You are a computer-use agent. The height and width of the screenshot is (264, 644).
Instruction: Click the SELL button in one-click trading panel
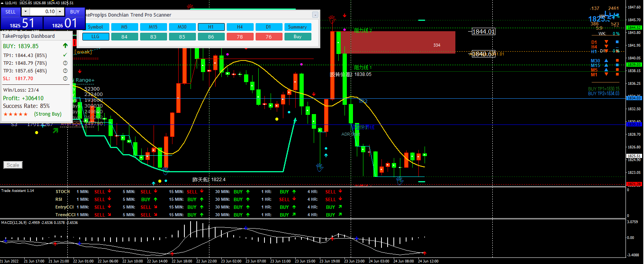click(x=11, y=12)
